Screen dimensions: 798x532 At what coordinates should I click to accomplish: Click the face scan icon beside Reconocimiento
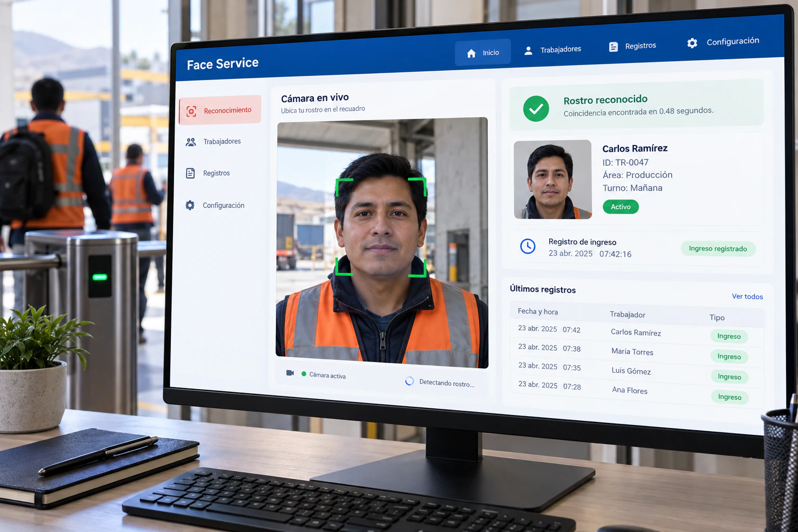pyautogui.click(x=191, y=111)
